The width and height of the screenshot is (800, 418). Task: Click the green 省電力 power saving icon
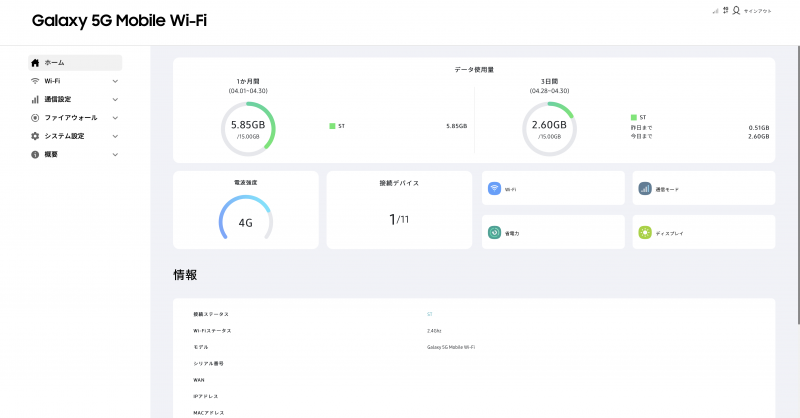click(x=494, y=232)
